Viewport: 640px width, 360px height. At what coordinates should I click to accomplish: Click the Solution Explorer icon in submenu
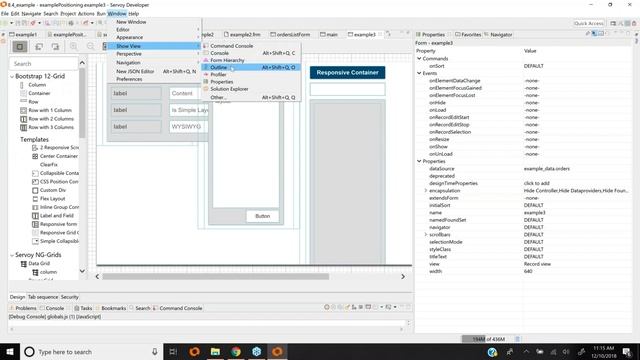[x=206, y=89]
